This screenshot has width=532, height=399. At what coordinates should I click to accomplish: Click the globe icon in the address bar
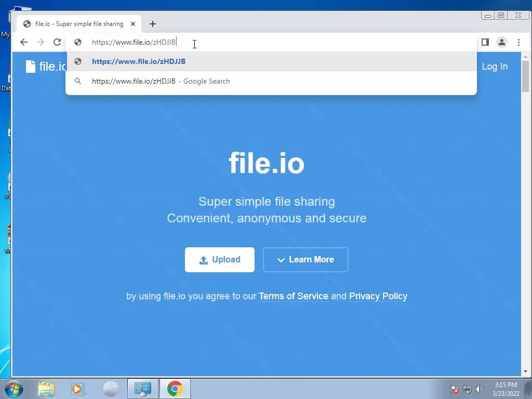[x=78, y=42]
